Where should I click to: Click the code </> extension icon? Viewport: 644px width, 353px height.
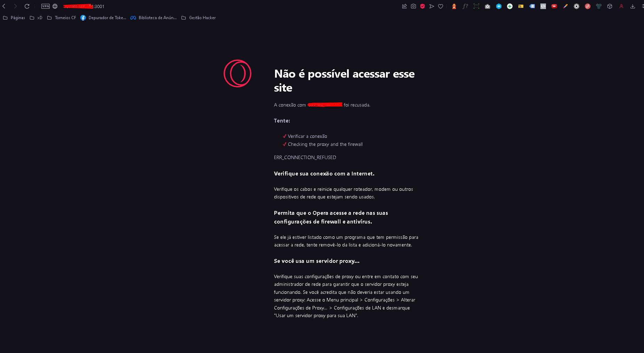[543, 6]
